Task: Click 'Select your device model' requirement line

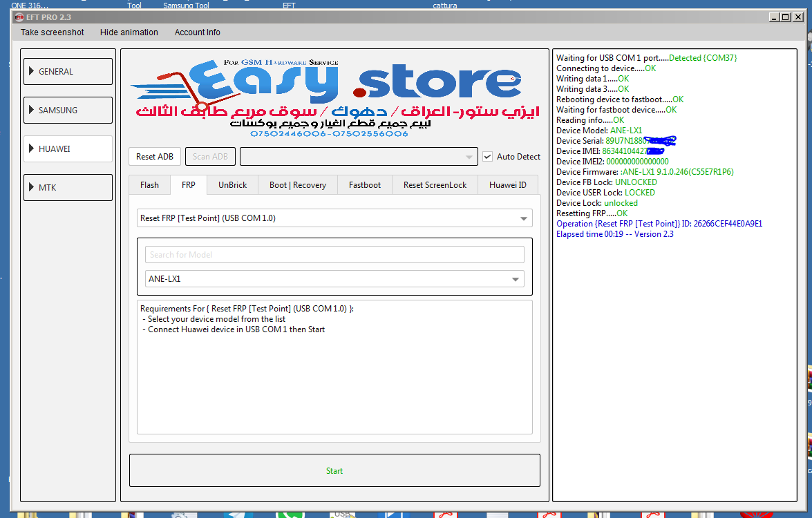Action: [214, 319]
